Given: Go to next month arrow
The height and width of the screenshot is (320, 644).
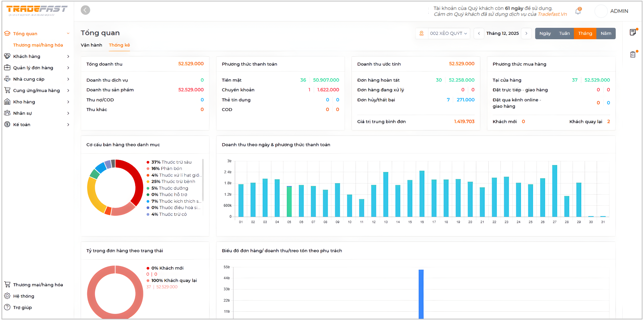Looking at the screenshot, I should (526, 34).
